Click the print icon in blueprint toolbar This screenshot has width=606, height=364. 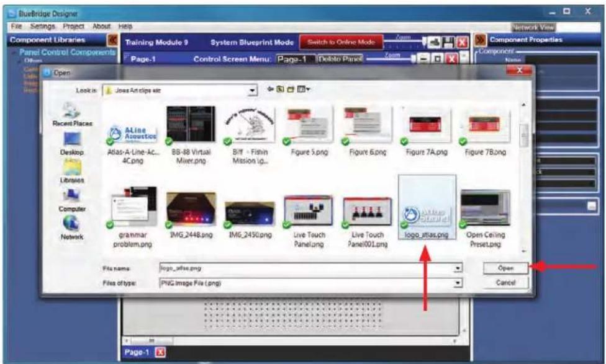tap(434, 42)
